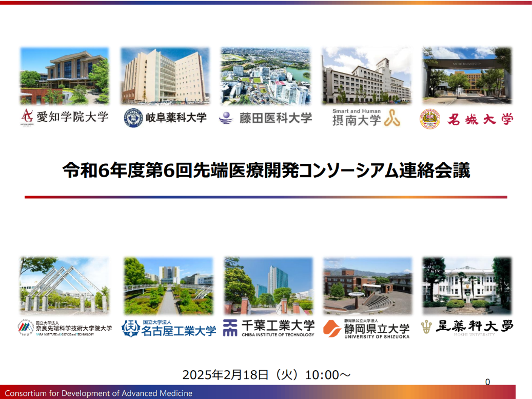Viewport: 532px width, 399px height.
Task: Click the gold Setsunan University logo mark
Action: (392, 118)
